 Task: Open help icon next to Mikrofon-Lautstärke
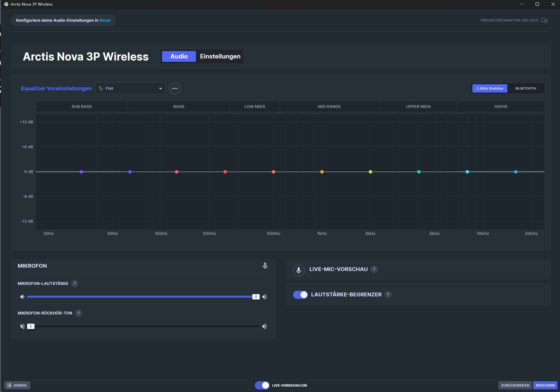(x=75, y=284)
